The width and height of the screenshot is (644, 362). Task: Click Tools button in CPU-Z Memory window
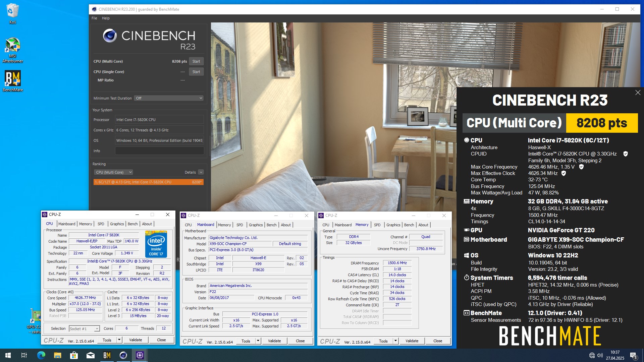[383, 341]
